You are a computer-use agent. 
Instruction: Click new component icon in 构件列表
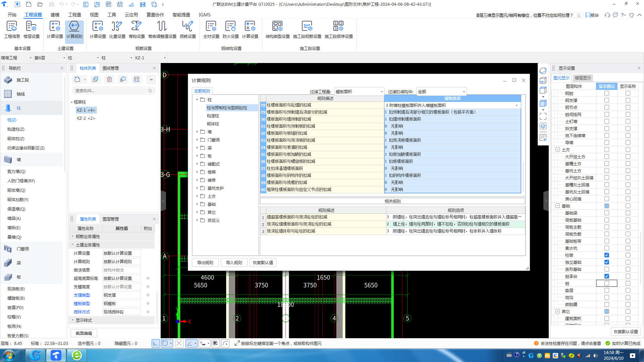[77, 79]
